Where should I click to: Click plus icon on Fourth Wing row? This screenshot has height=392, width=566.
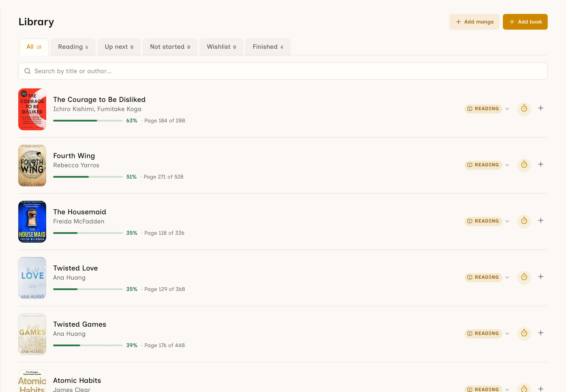point(541,165)
